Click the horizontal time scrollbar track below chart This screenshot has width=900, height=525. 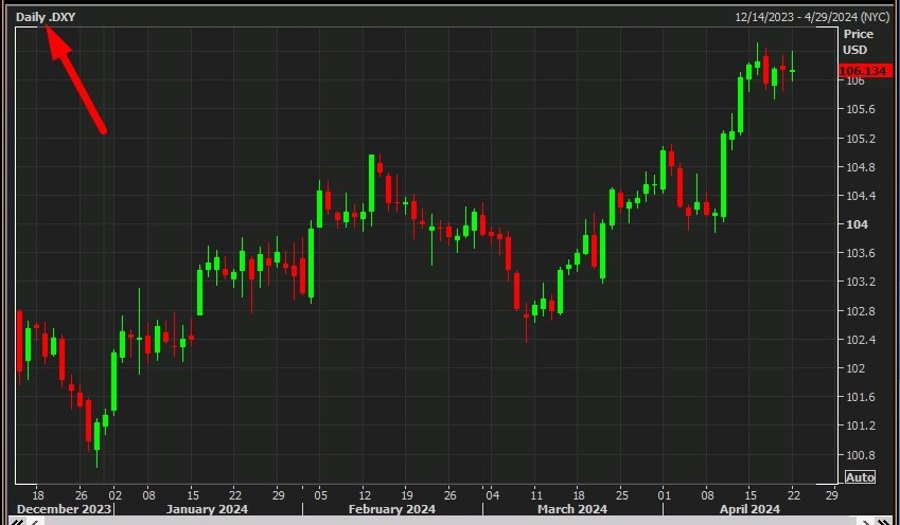pos(451,521)
